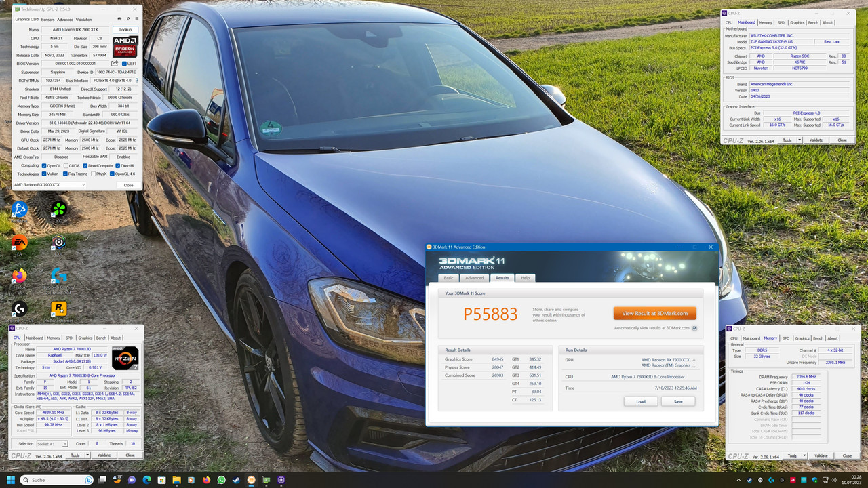Open Firefox from the taskbar

coord(206,480)
